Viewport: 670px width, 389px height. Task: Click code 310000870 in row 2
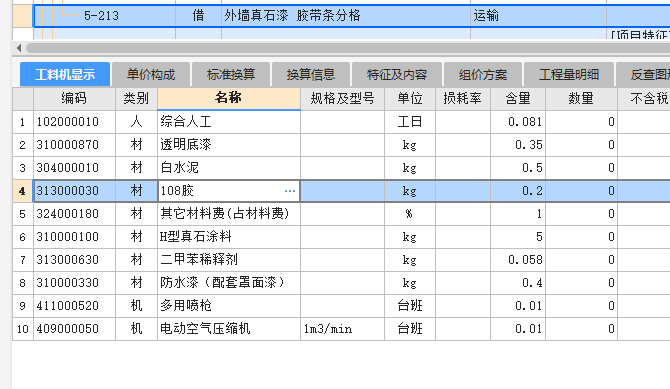(74, 145)
